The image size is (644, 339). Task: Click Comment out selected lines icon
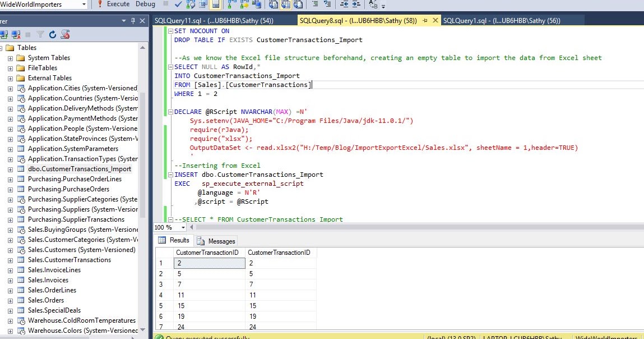[315, 4]
